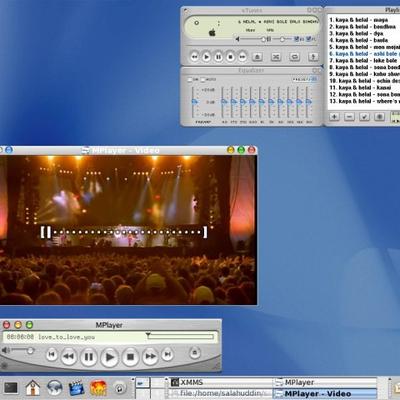Switch to MPlayer - Video taskbar entry
The image size is (400, 400).
coord(325,394)
